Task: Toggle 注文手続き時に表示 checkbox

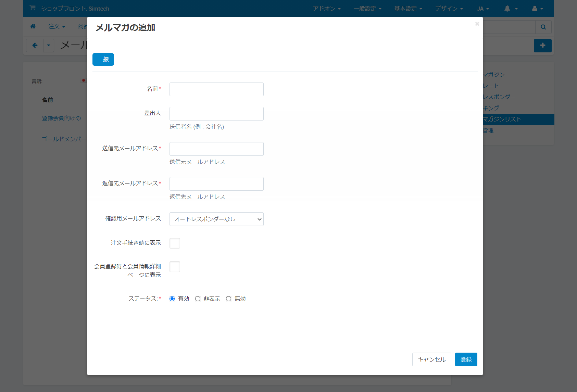Action: pos(175,243)
